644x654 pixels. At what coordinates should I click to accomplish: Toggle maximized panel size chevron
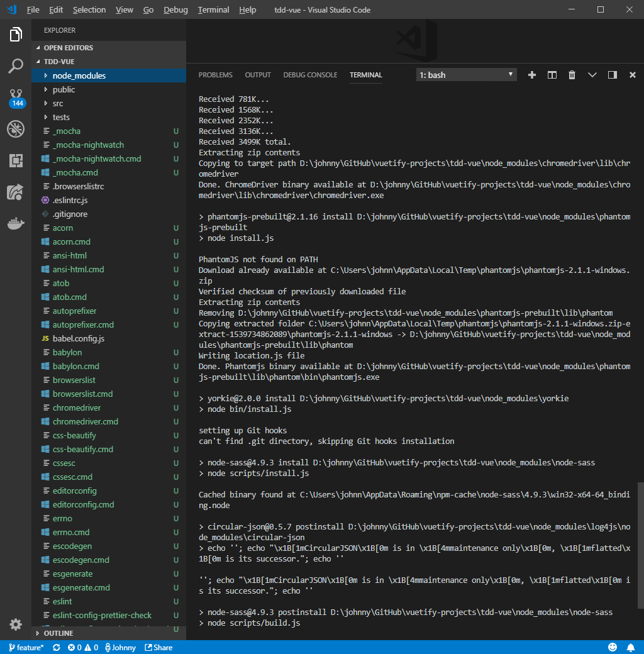(x=592, y=75)
